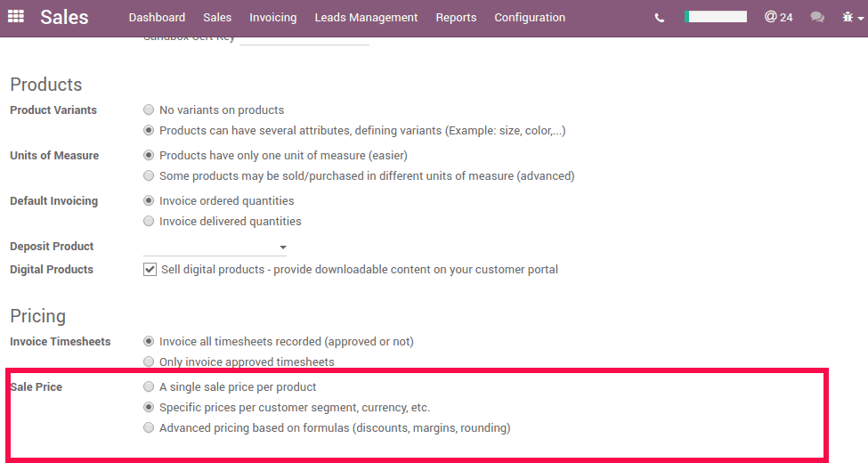Select products can have several attributes option
Screen dimensions: 868x463
[x=149, y=130]
